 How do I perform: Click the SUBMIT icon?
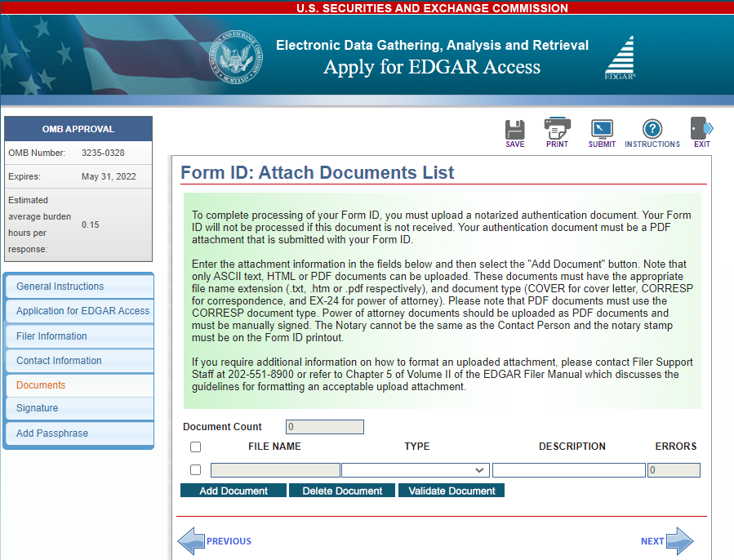602,128
